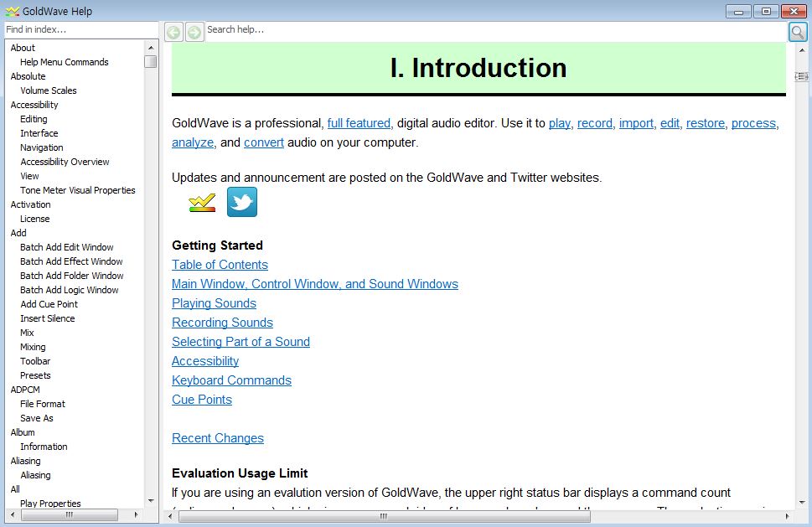The width and height of the screenshot is (812, 527).
Task: Click index list scroll up arrow
Action: click(x=151, y=48)
